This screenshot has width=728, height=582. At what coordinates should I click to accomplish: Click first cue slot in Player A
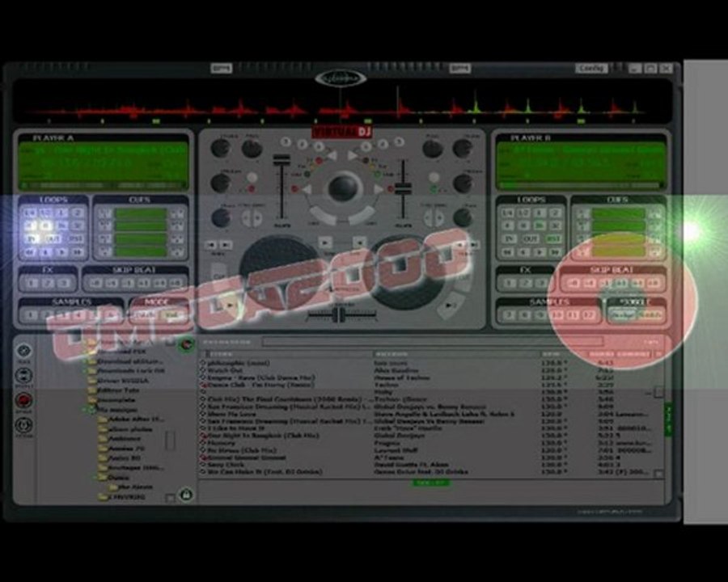(141, 213)
